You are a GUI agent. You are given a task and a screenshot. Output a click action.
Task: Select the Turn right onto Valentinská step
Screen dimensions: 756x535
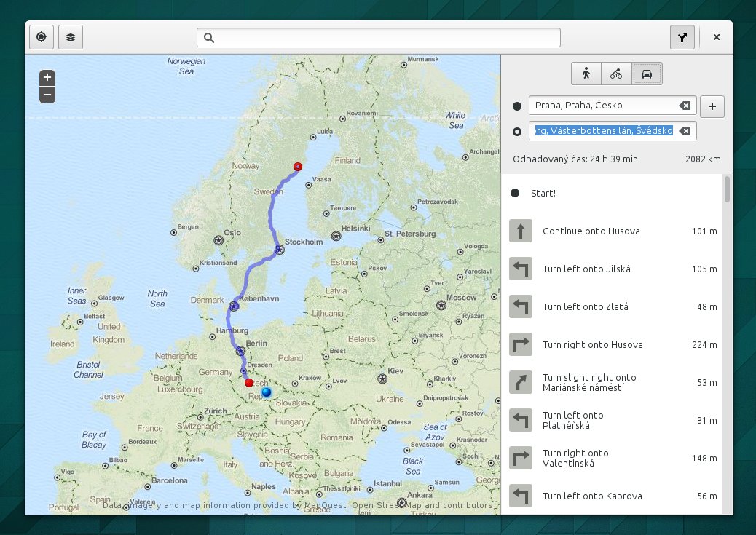click(x=612, y=458)
